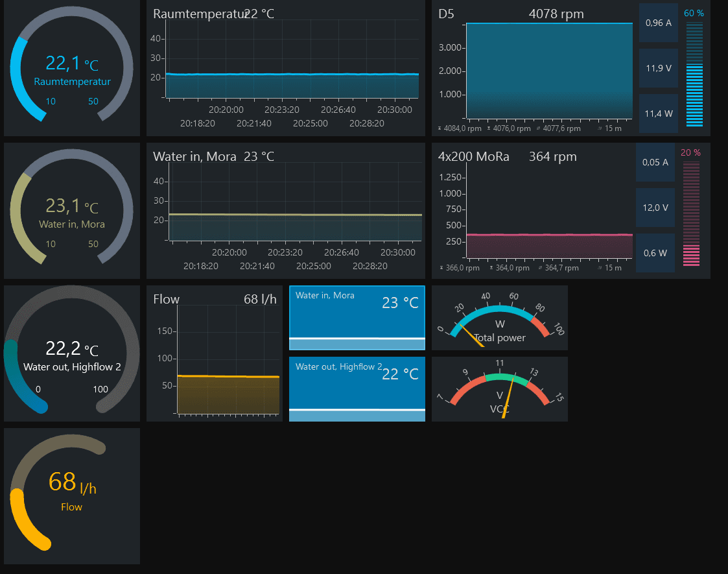This screenshot has width=728, height=574.
Task: Click the VCC voltage needle gauge
Action: [x=500, y=389]
